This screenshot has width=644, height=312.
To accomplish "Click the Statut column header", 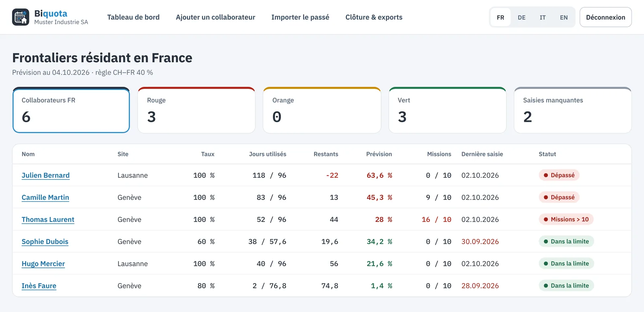I will [547, 154].
